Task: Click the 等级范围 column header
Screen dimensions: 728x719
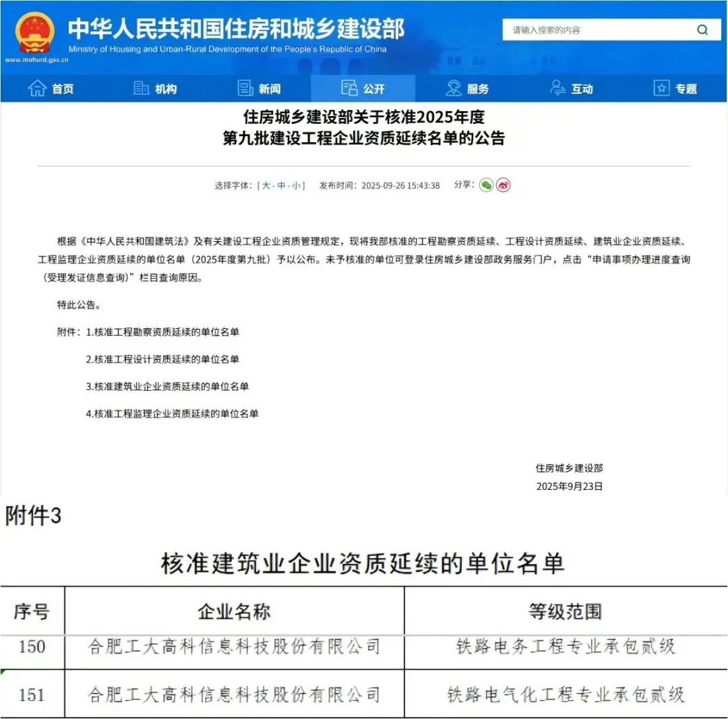Action: pos(566,611)
